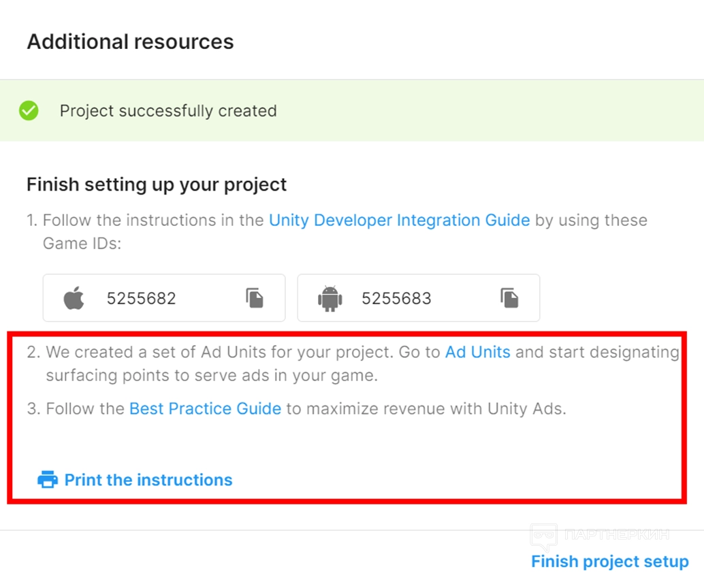This screenshot has width=704, height=588.
Task: Go to the Ad Units link
Action: [x=477, y=353]
